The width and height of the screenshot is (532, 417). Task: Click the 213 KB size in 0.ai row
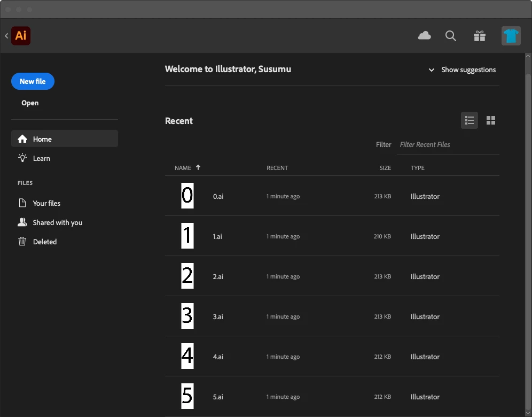point(383,196)
